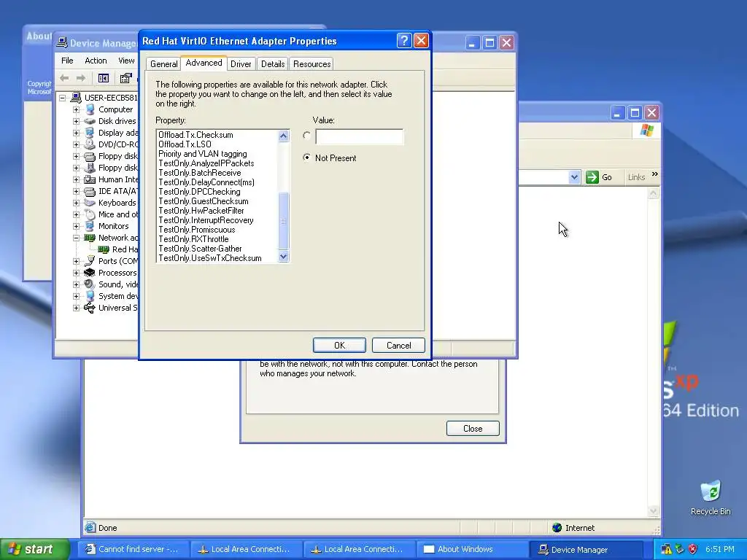Switch to the Driver tab
Viewport: 747px width, 560px height.
pyautogui.click(x=241, y=64)
